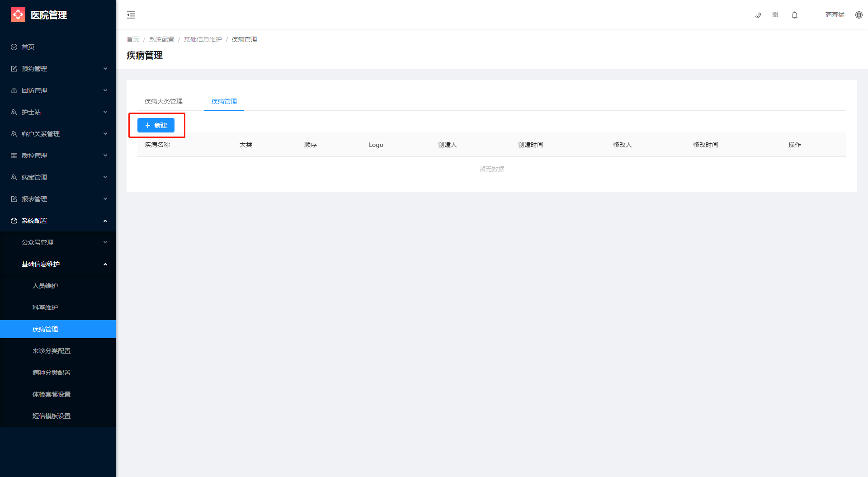
Task: Click the Logo column header
Action: [x=376, y=145]
